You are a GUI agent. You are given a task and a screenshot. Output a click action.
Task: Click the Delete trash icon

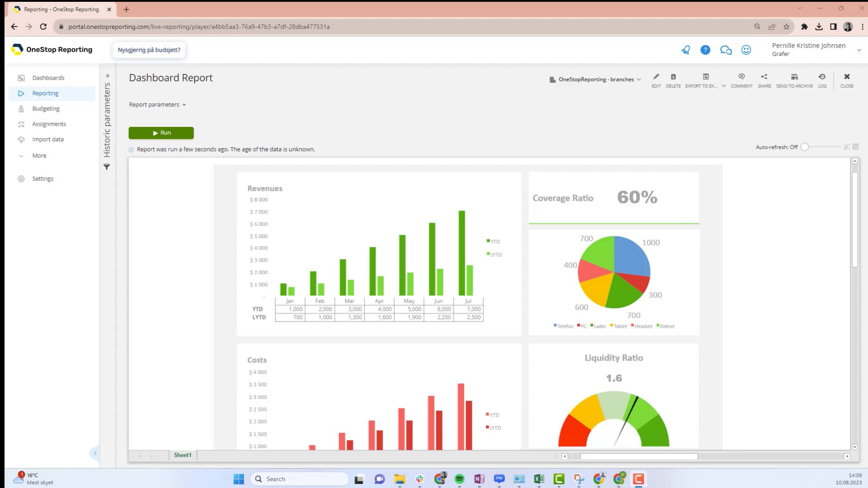pyautogui.click(x=673, y=77)
